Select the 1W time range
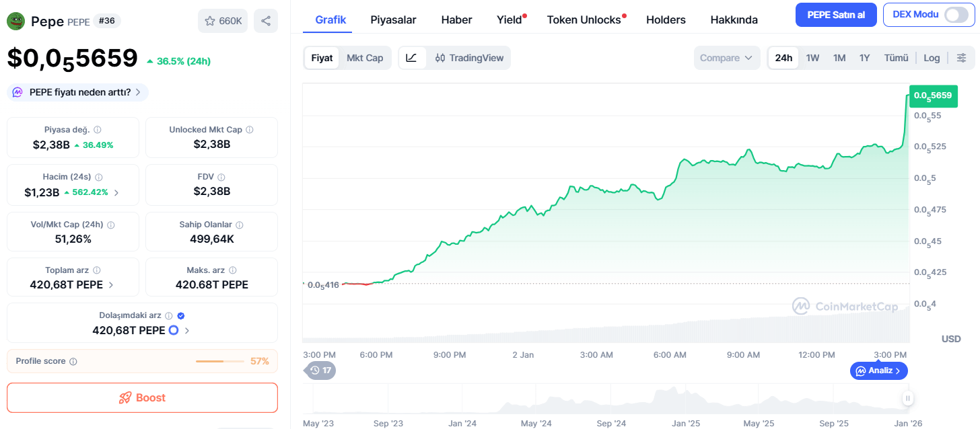980x429 pixels. [x=812, y=58]
